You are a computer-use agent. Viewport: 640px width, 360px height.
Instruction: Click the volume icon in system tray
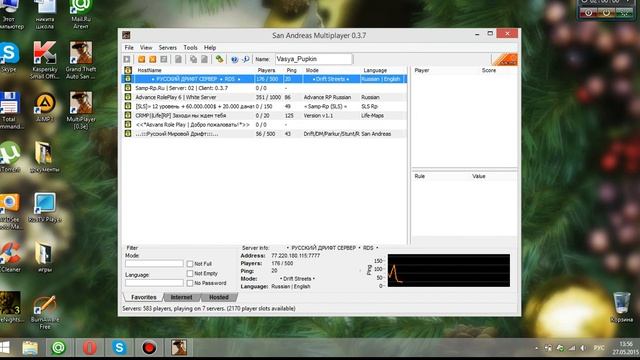coord(583,348)
